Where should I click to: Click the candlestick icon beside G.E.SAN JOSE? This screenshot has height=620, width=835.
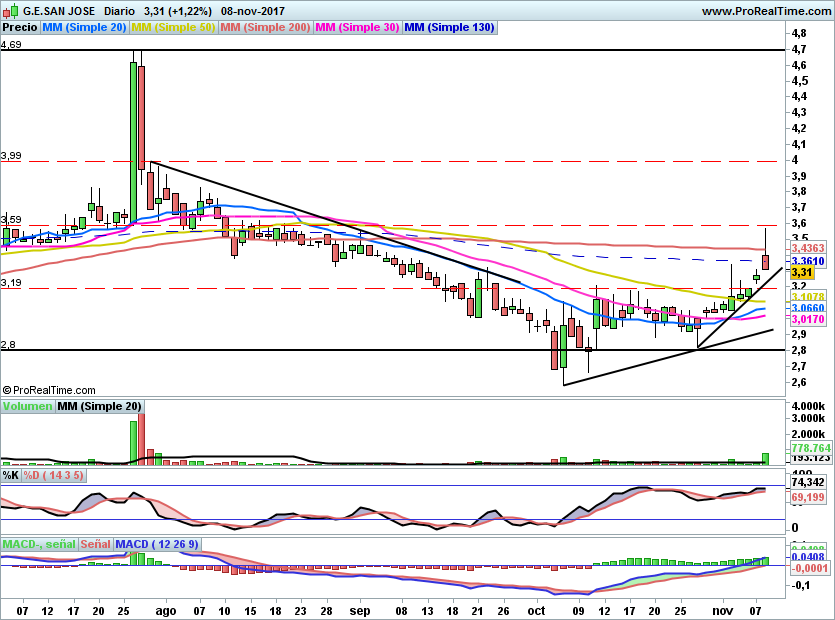(10, 11)
